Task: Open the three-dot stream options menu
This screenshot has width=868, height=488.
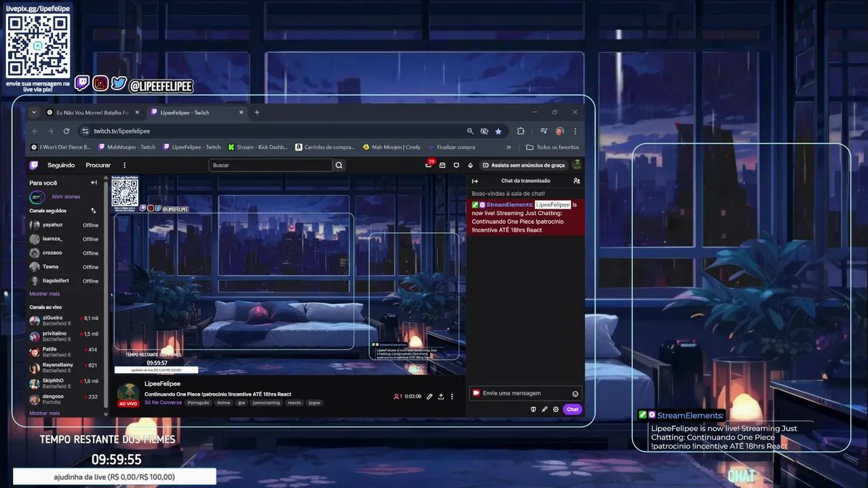Action: pyautogui.click(x=452, y=396)
